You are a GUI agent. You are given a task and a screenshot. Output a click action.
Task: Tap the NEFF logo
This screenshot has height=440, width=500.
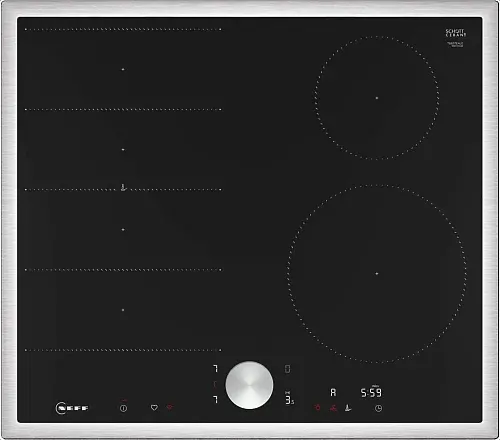pyautogui.click(x=72, y=408)
